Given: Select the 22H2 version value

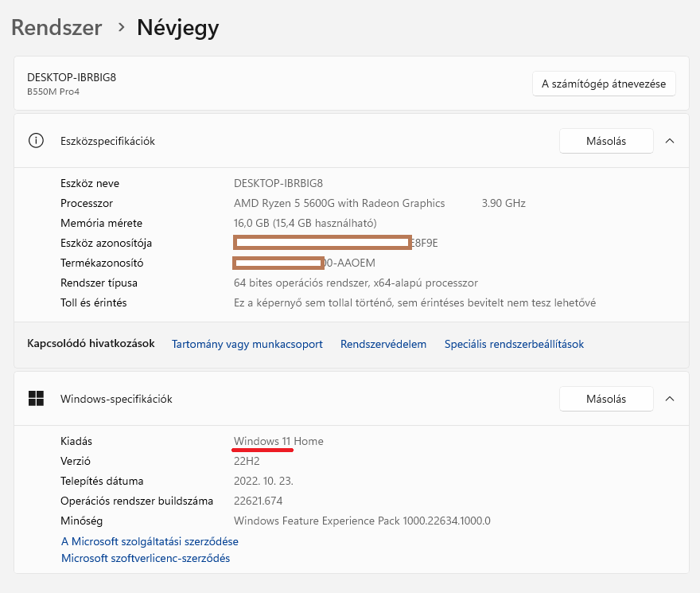Looking at the screenshot, I should coord(247,461).
